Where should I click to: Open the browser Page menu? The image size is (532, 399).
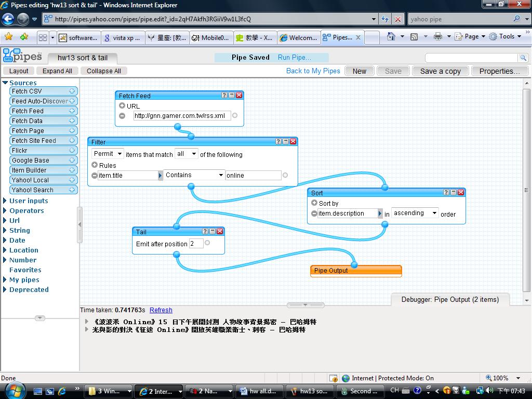point(470,36)
